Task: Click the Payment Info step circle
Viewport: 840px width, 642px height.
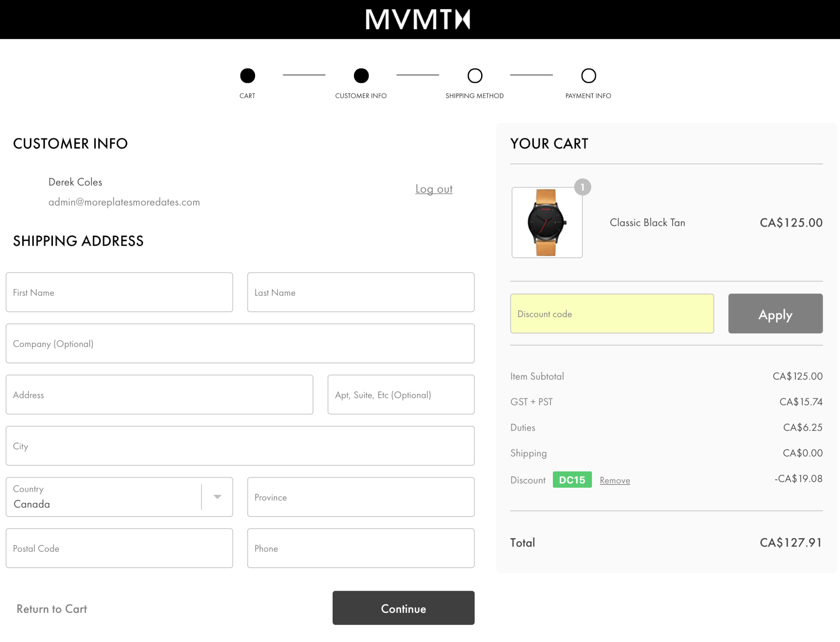Action: tap(588, 75)
